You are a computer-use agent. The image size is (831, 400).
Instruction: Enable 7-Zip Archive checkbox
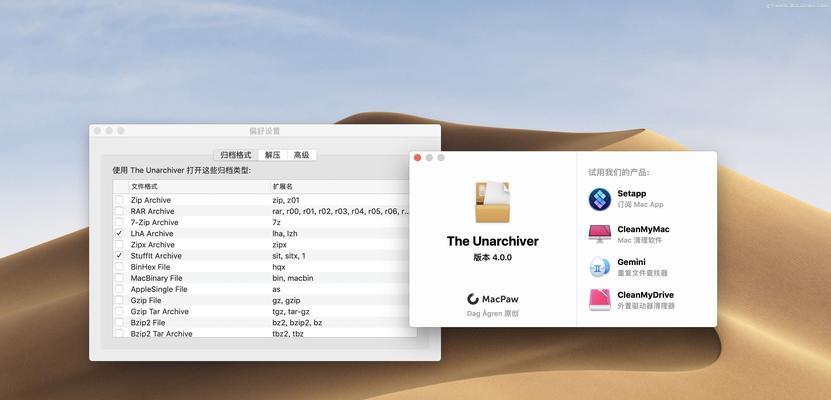(x=119, y=223)
